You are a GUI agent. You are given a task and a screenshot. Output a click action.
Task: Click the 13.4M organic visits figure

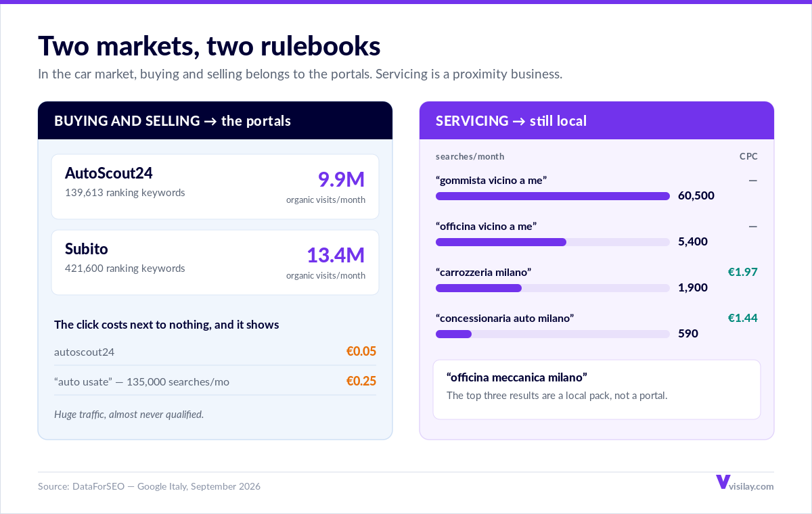336,255
